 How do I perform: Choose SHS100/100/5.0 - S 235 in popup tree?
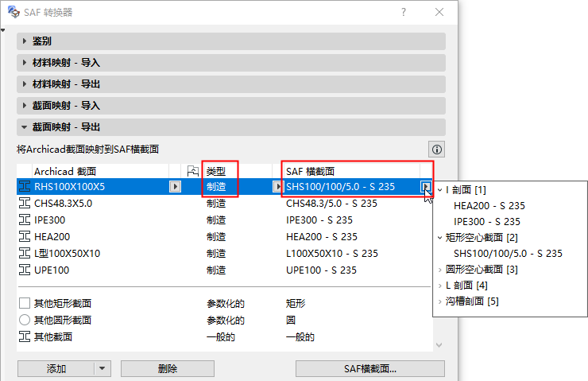click(x=508, y=254)
